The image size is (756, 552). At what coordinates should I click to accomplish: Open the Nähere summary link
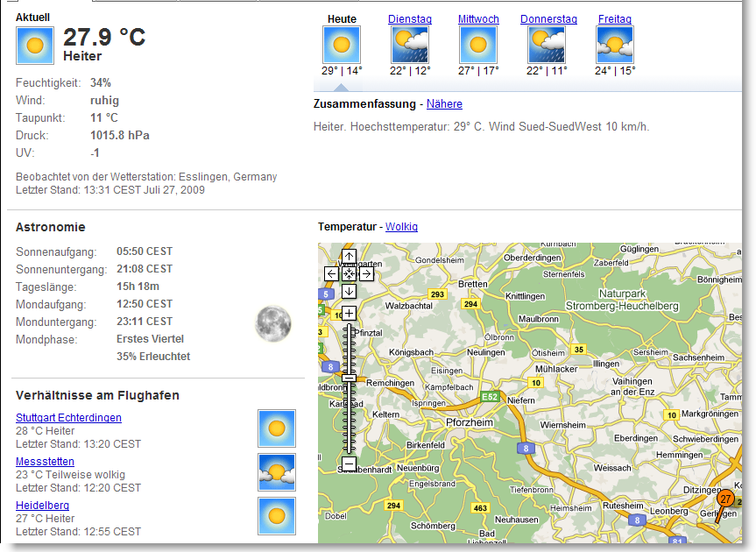[444, 103]
